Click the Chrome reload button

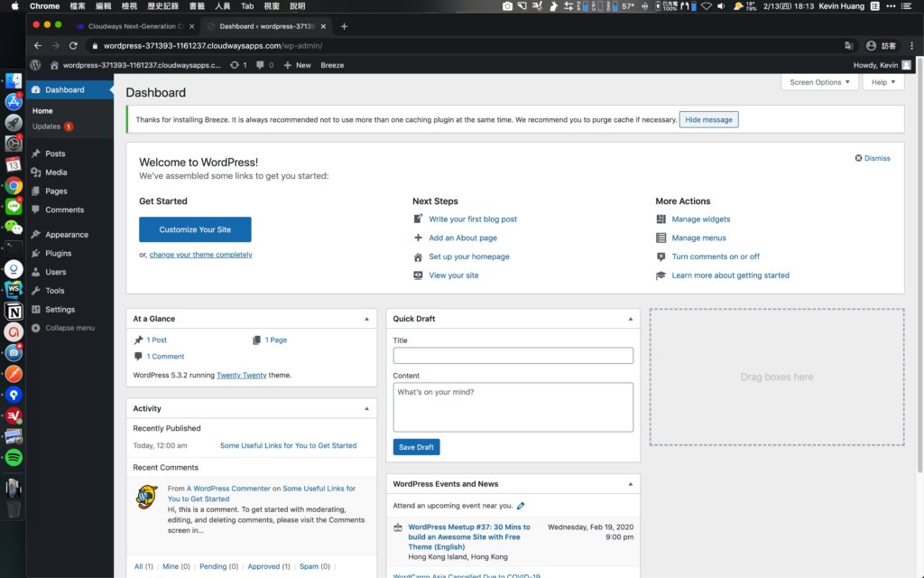point(73,45)
